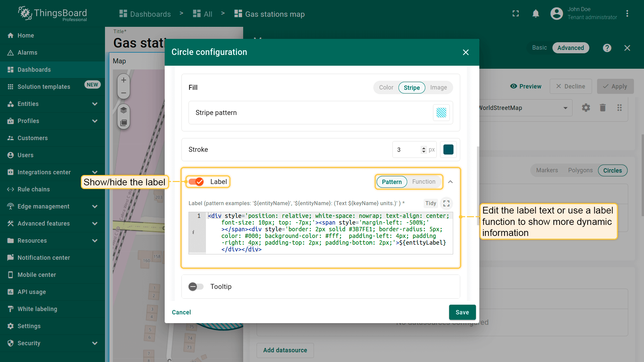The height and width of the screenshot is (362, 644).
Task: Switch label mode to Function
Action: coord(424,182)
